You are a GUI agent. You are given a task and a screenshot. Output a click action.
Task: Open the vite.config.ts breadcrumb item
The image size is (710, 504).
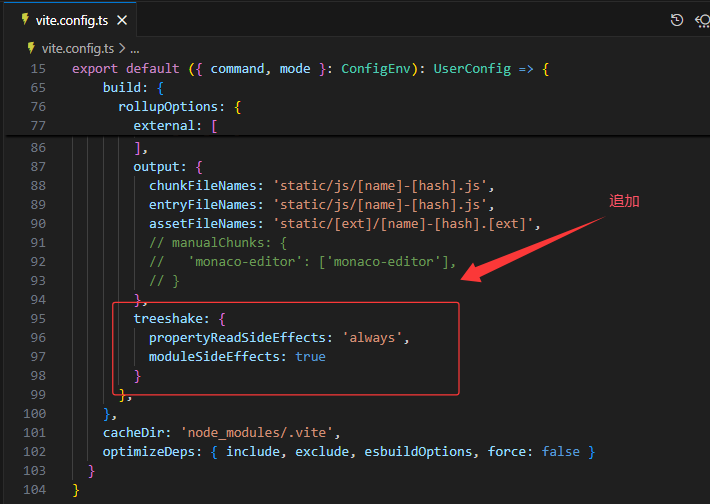click(x=75, y=47)
